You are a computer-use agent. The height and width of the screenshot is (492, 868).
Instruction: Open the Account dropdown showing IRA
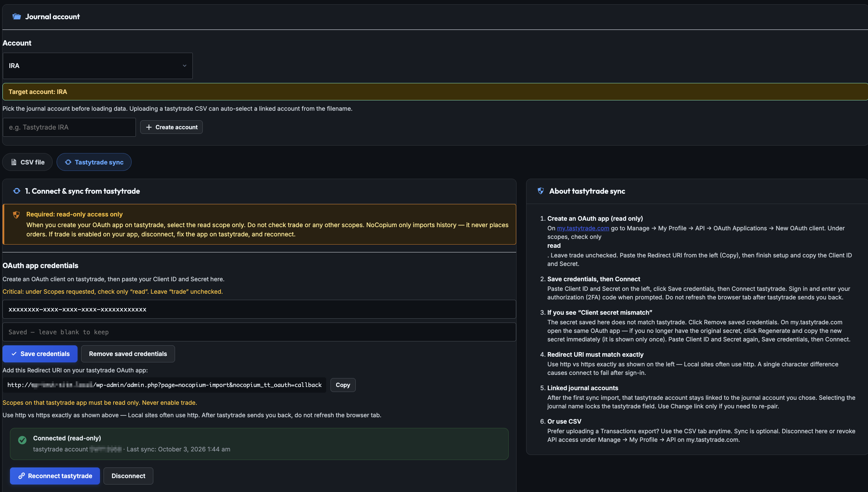click(98, 66)
